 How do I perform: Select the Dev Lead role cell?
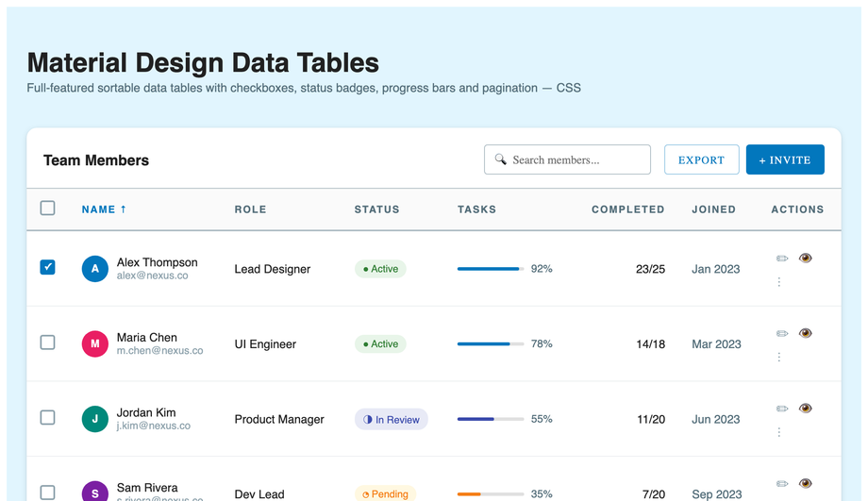click(259, 493)
